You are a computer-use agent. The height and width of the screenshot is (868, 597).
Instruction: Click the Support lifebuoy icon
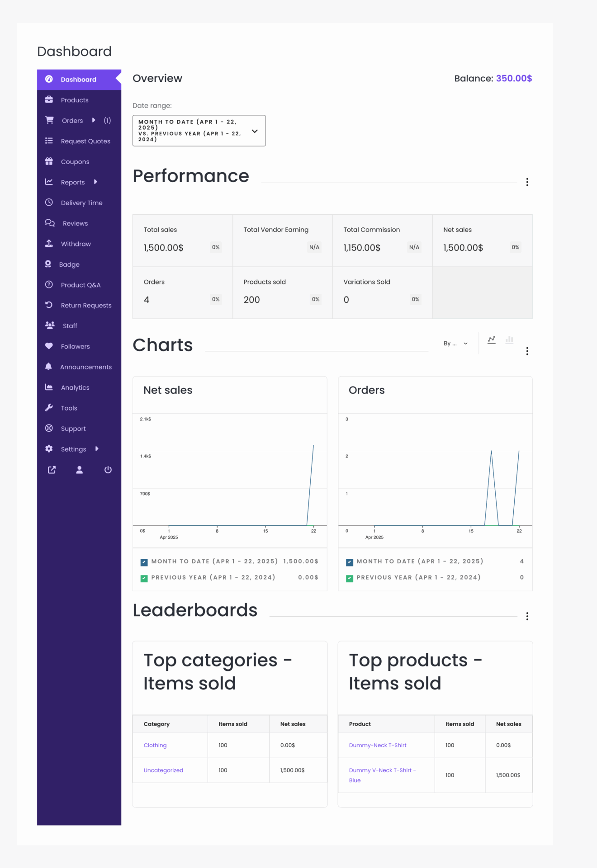pos(49,428)
